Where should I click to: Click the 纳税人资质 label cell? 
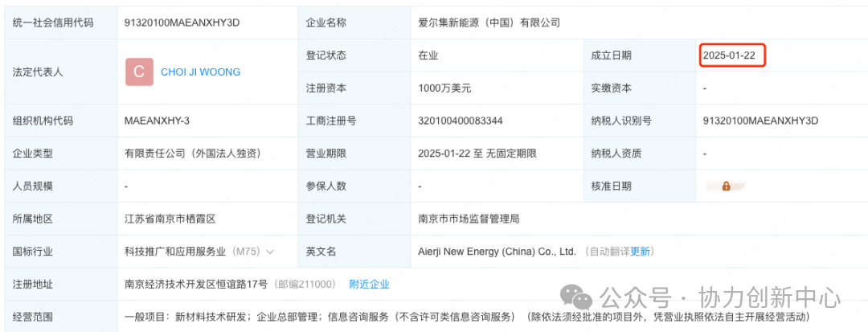point(639,154)
